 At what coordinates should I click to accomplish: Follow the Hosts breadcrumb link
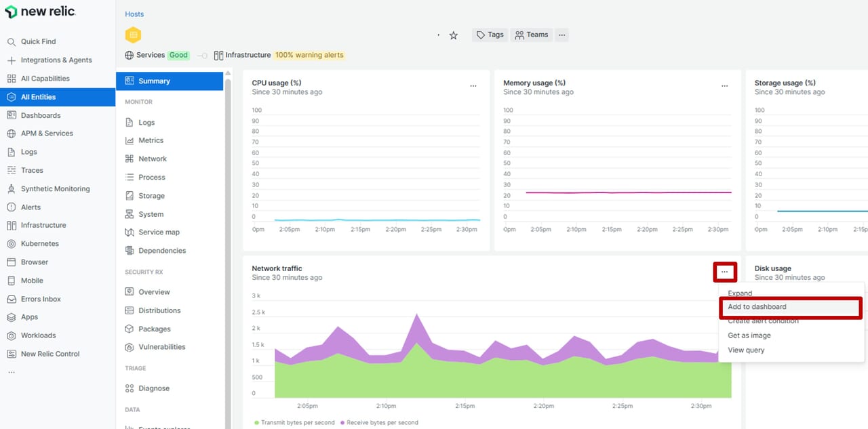click(134, 14)
